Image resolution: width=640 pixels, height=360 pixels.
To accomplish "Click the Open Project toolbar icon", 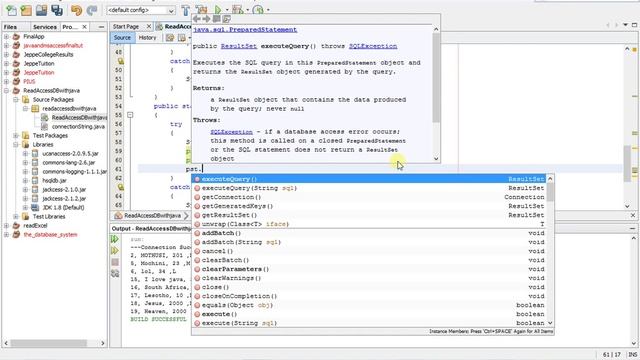I will [41, 10].
